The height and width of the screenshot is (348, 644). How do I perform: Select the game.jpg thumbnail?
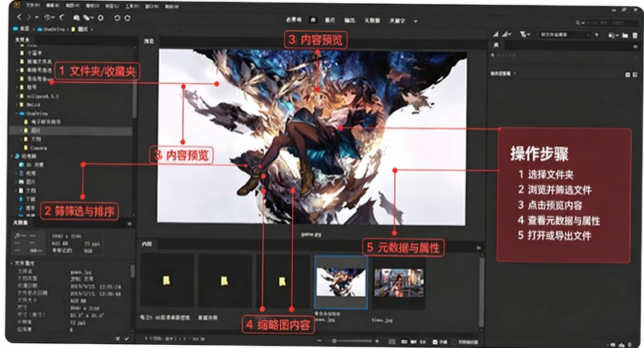click(x=341, y=283)
